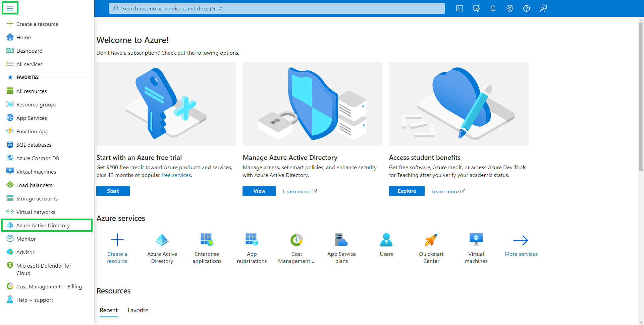Open Monitor in the sidebar

pos(47,239)
